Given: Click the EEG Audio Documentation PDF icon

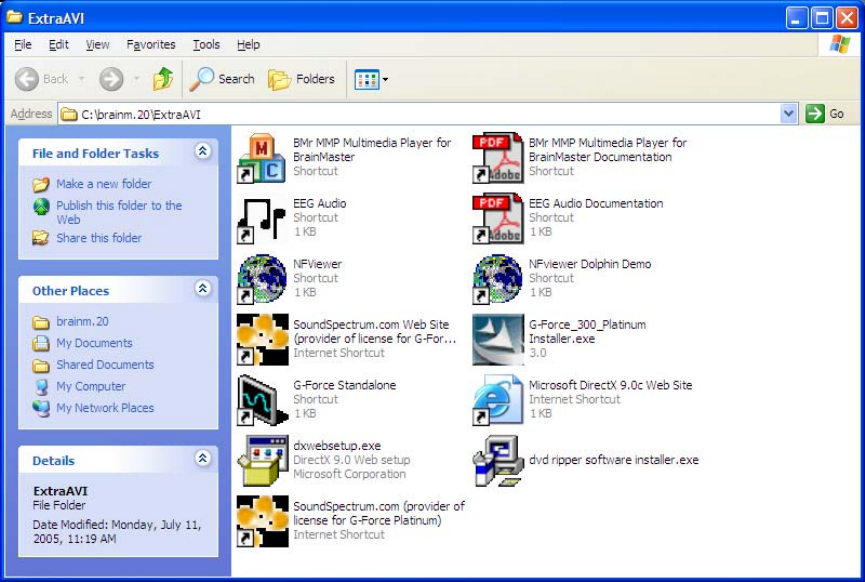Looking at the screenshot, I should (497, 219).
